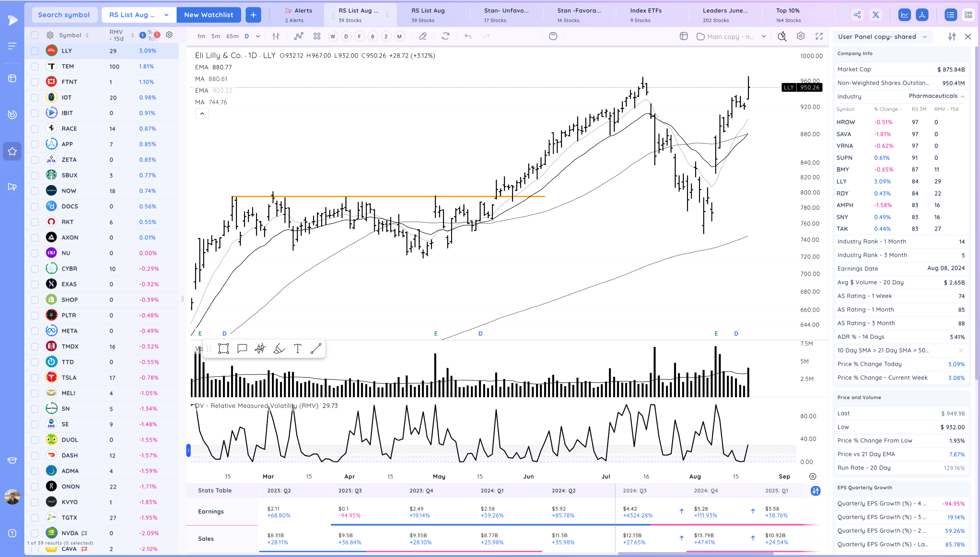Switch to the Index ETFs tab
980x557 pixels.
646,15
